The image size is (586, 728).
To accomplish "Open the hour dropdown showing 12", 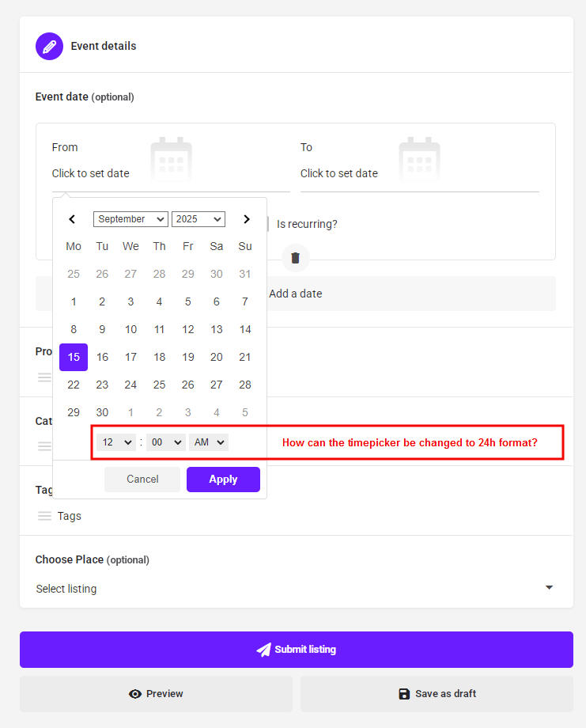I will coord(116,442).
